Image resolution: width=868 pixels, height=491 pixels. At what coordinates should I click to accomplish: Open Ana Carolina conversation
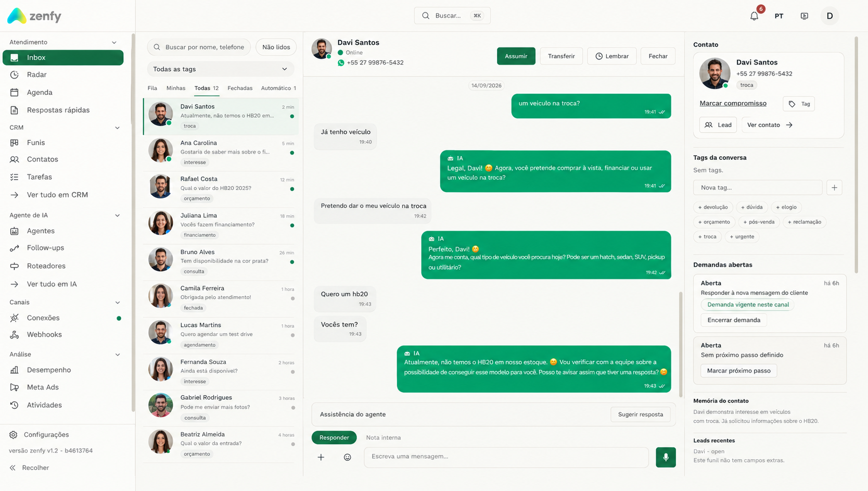click(x=221, y=153)
